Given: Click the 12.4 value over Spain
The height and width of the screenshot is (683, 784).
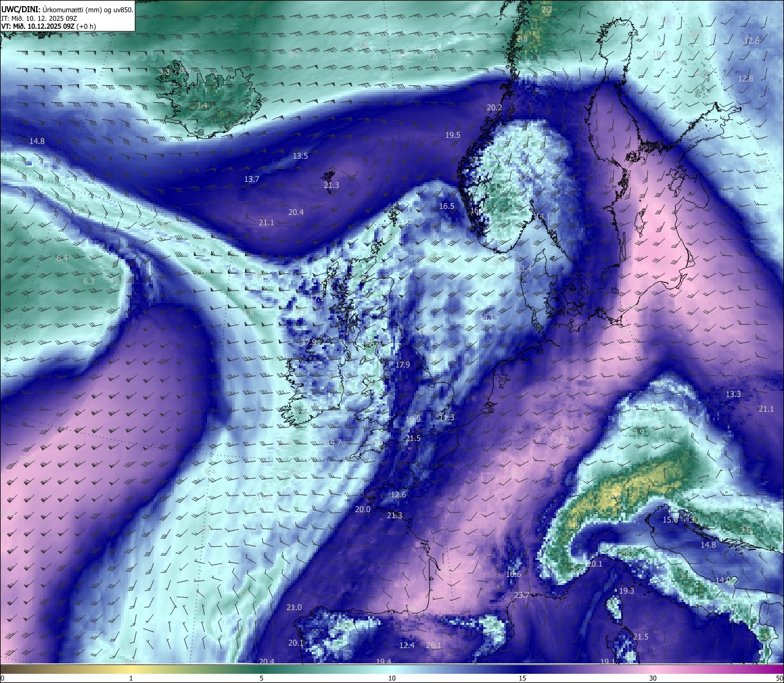Looking at the screenshot, I should point(407,646).
